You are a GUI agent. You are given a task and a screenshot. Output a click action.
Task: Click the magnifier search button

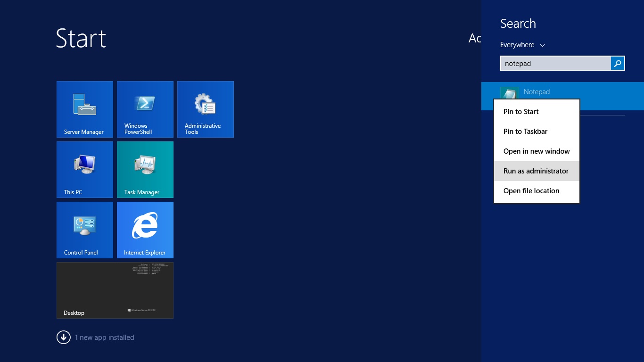618,63
